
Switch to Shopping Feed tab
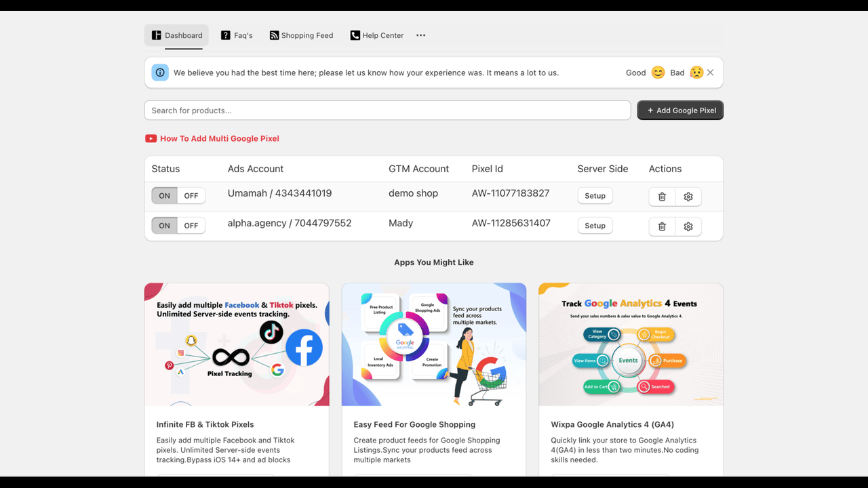pos(302,35)
